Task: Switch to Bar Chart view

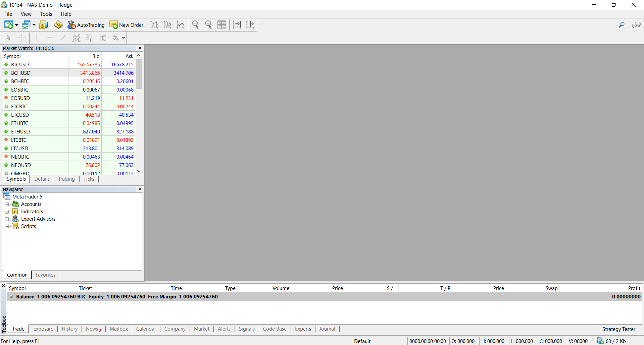Action: (154, 25)
